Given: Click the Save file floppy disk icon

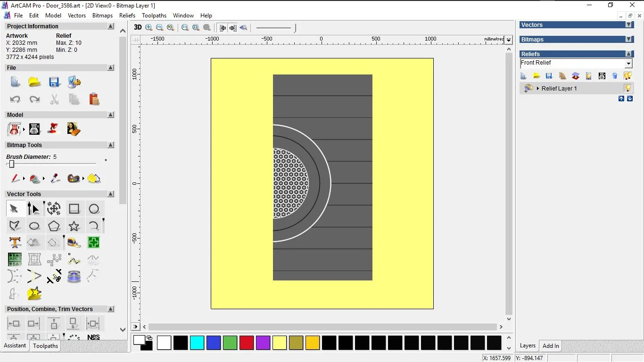Looking at the screenshot, I should (x=54, y=82).
